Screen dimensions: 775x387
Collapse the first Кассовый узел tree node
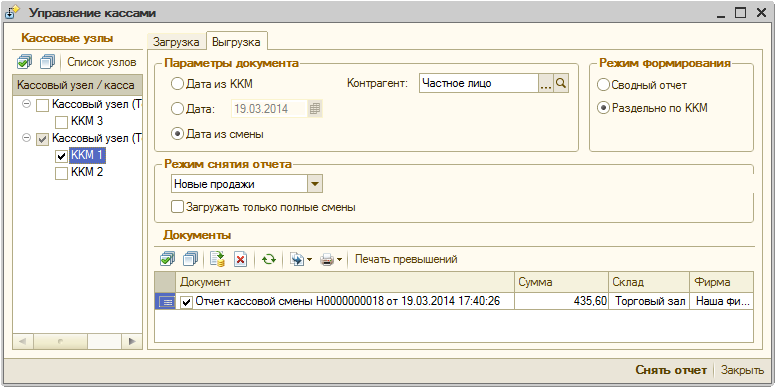coord(27,104)
